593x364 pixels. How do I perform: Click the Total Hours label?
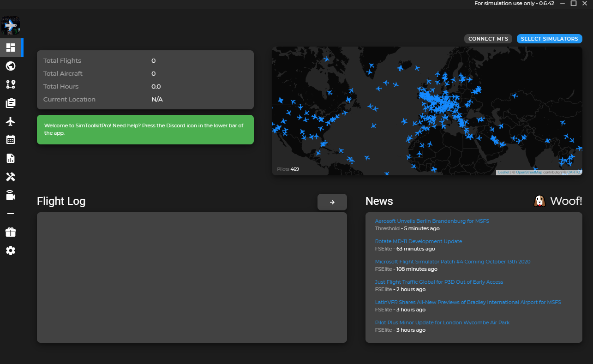point(61,86)
